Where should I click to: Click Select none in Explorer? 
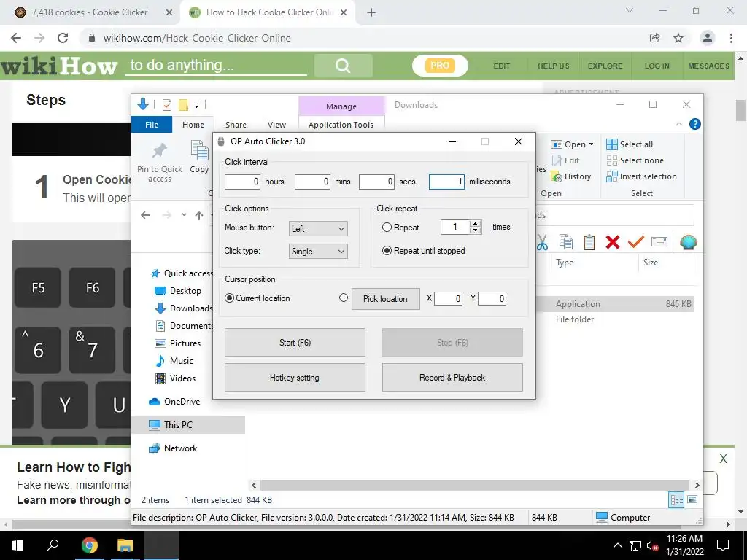coord(635,160)
